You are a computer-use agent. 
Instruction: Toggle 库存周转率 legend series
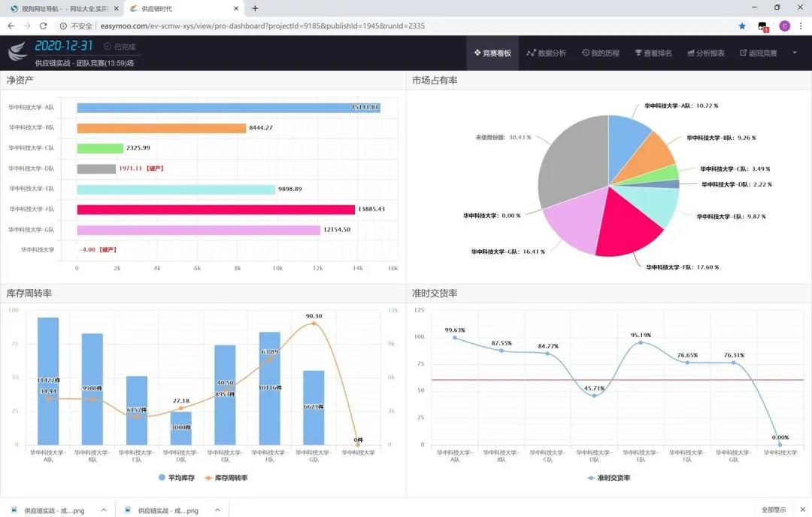tap(226, 478)
